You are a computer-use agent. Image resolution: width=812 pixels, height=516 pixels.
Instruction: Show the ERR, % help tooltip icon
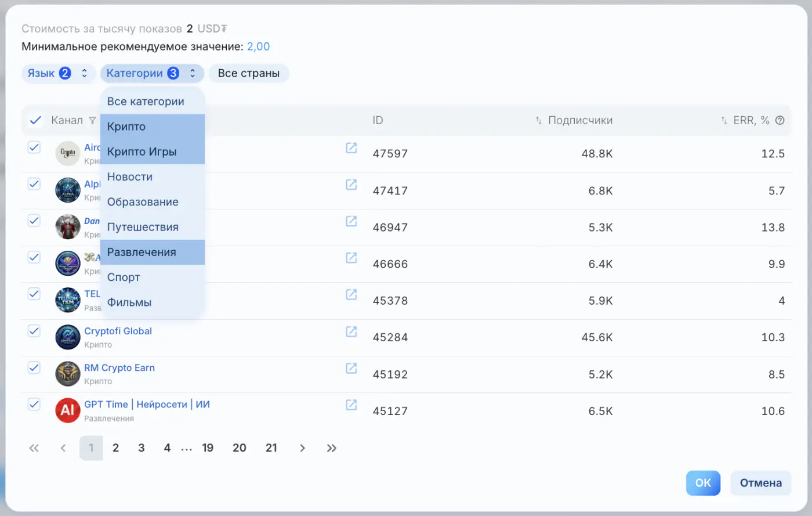(x=780, y=120)
